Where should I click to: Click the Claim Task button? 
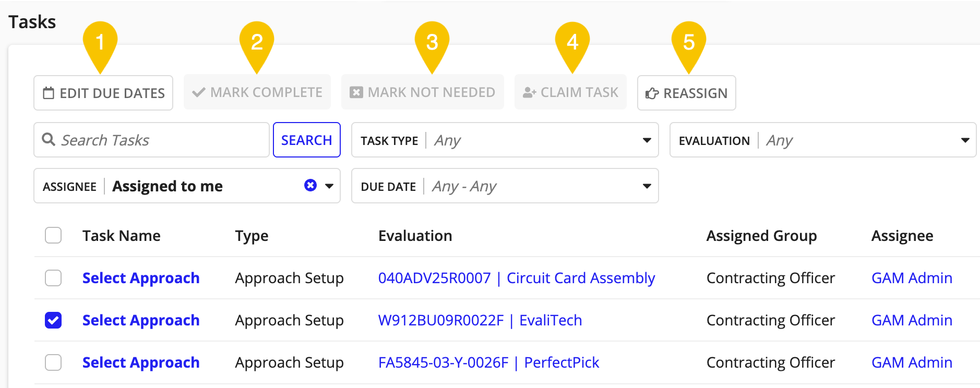click(570, 92)
